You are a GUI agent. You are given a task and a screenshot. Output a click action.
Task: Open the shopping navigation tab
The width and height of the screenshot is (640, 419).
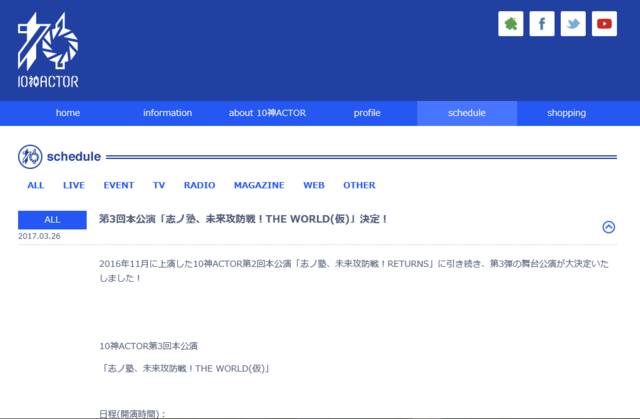click(x=566, y=113)
